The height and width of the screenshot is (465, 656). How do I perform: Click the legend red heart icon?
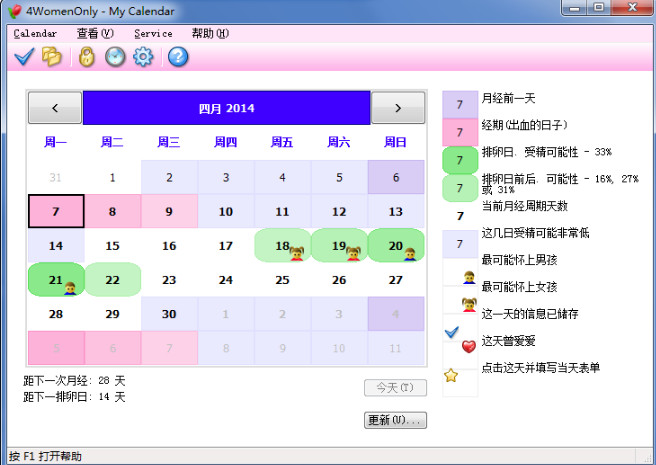click(x=469, y=346)
